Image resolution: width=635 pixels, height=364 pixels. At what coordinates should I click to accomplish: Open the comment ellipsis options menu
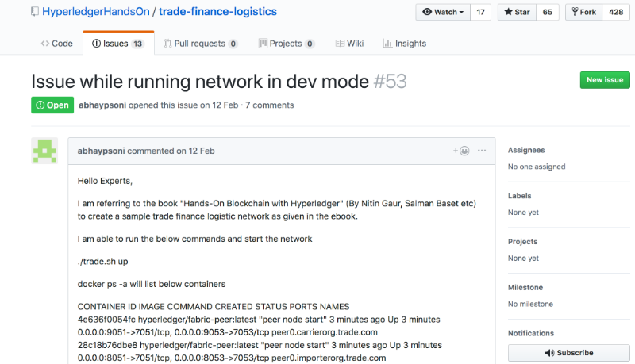coord(482,151)
